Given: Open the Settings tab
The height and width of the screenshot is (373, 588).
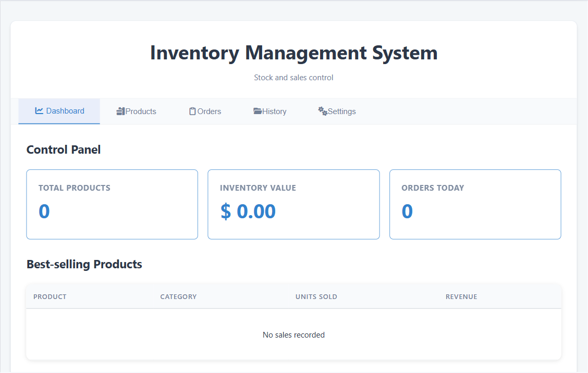Looking at the screenshot, I should 340,111.
